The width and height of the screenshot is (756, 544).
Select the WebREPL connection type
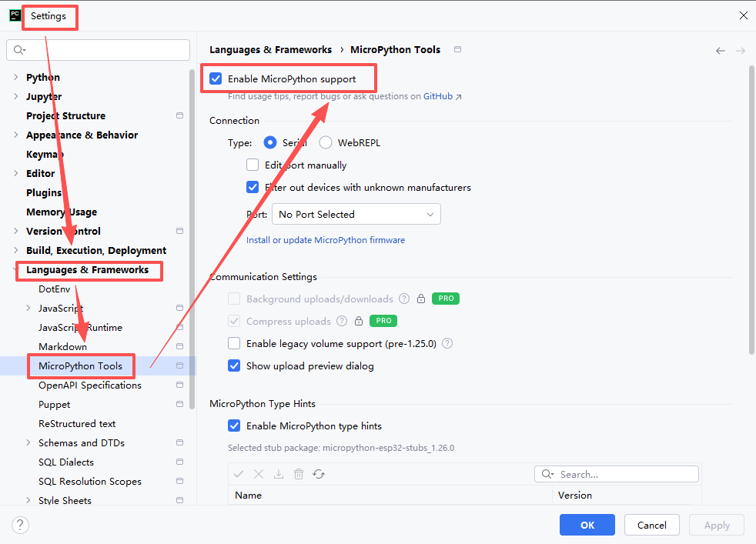point(326,142)
